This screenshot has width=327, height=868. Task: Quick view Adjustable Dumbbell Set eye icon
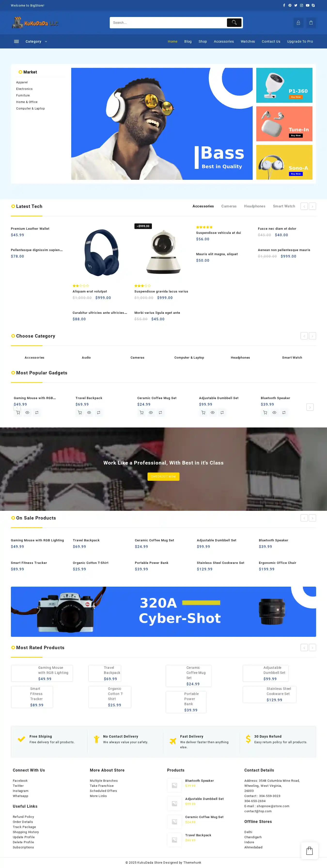pyautogui.click(x=212, y=412)
